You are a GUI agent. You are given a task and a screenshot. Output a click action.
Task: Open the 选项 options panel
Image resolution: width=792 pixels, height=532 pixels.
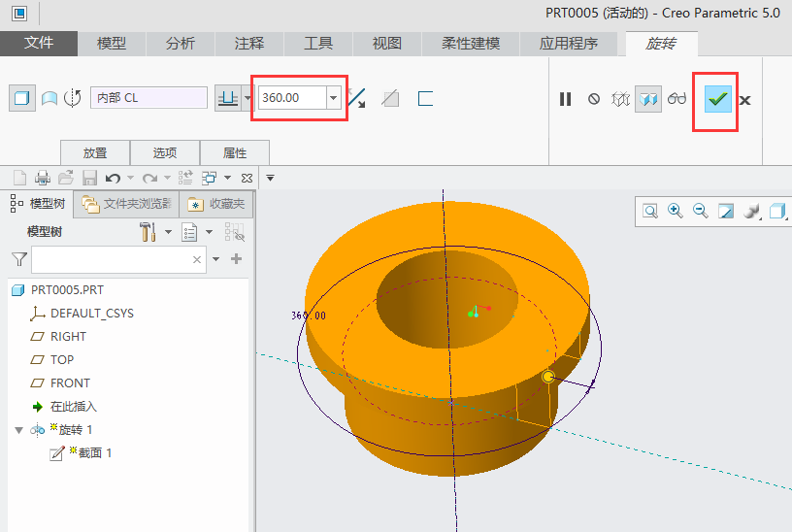tap(165, 152)
